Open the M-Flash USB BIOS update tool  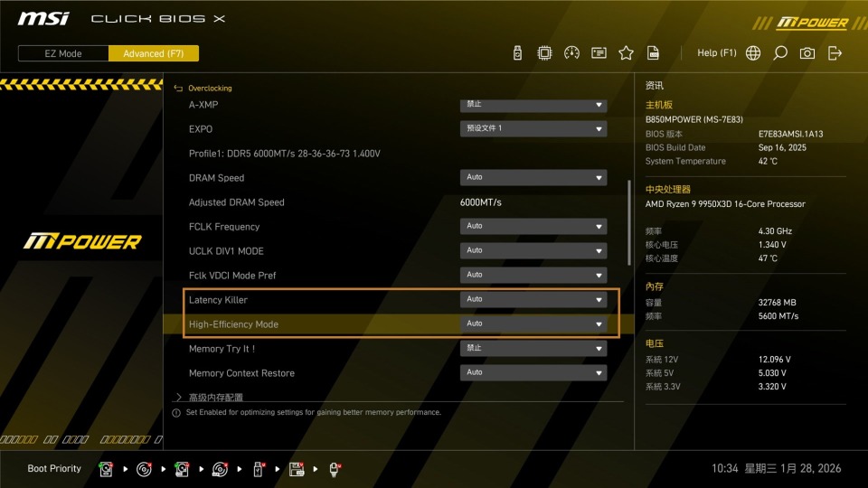pos(517,53)
